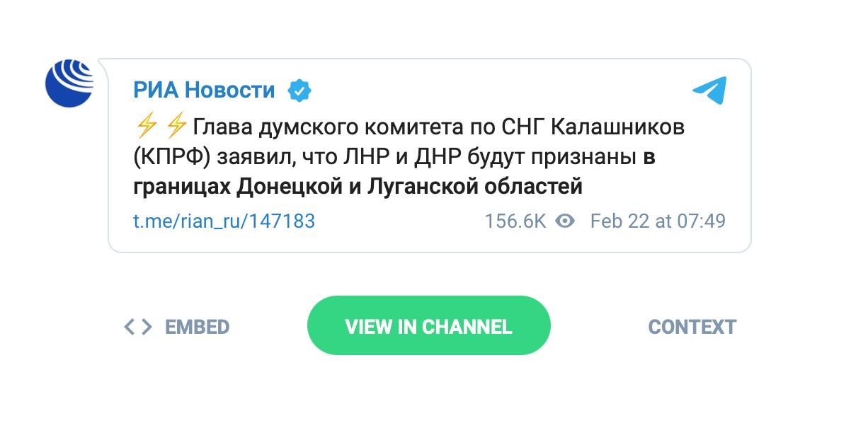
Task: Click the eye views icon
Action: coord(565,221)
